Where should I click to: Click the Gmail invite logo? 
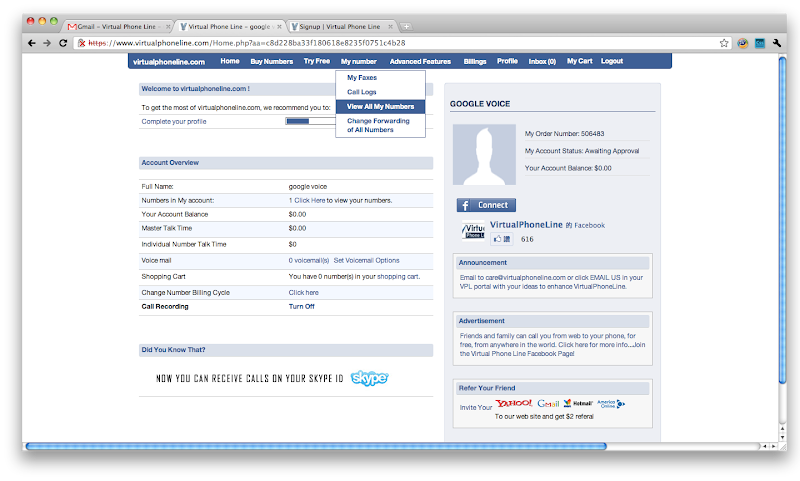(548, 403)
